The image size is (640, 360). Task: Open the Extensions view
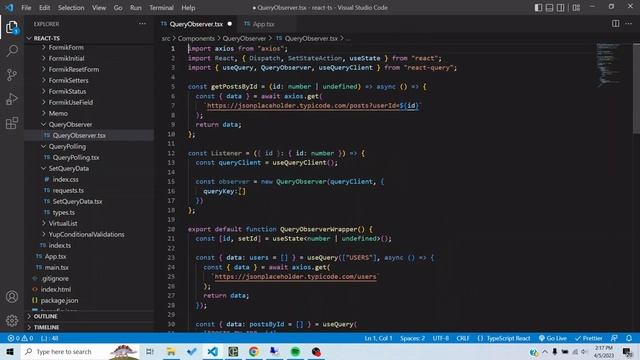[x=12, y=123]
